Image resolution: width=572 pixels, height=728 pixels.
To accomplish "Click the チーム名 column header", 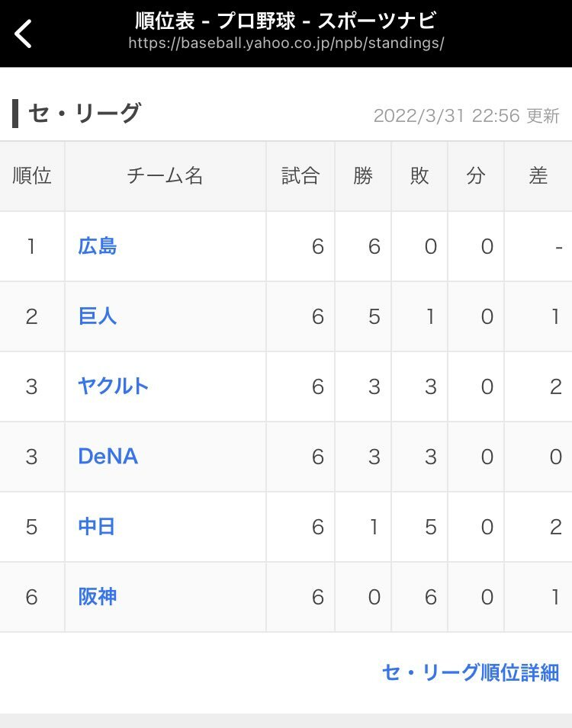I will click(165, 176).
